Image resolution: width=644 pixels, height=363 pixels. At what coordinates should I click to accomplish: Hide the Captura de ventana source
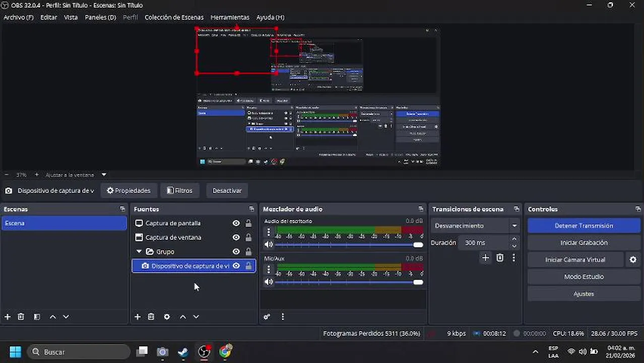click(x=236, y=237)
